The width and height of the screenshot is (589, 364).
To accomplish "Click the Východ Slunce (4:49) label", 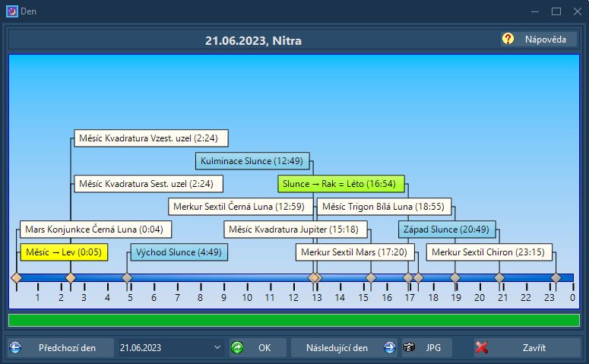I will click(179, 252).
